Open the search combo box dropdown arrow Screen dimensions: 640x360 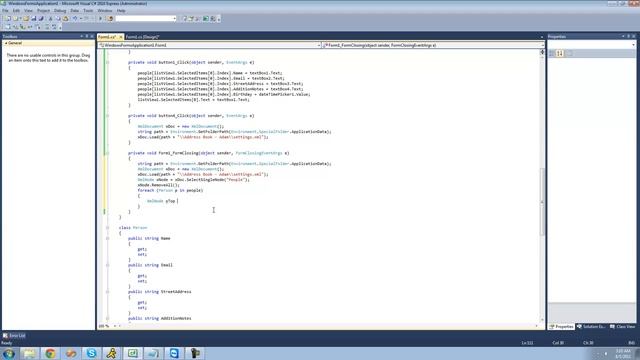click(x=174, y=18)
